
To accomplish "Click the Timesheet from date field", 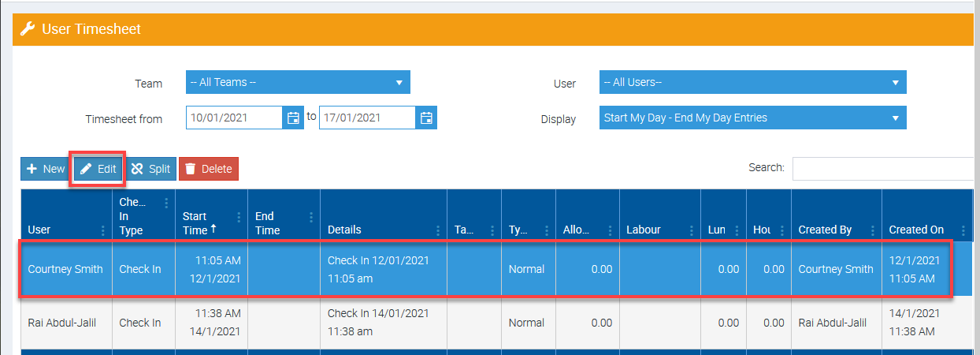I will pos(234,118).
